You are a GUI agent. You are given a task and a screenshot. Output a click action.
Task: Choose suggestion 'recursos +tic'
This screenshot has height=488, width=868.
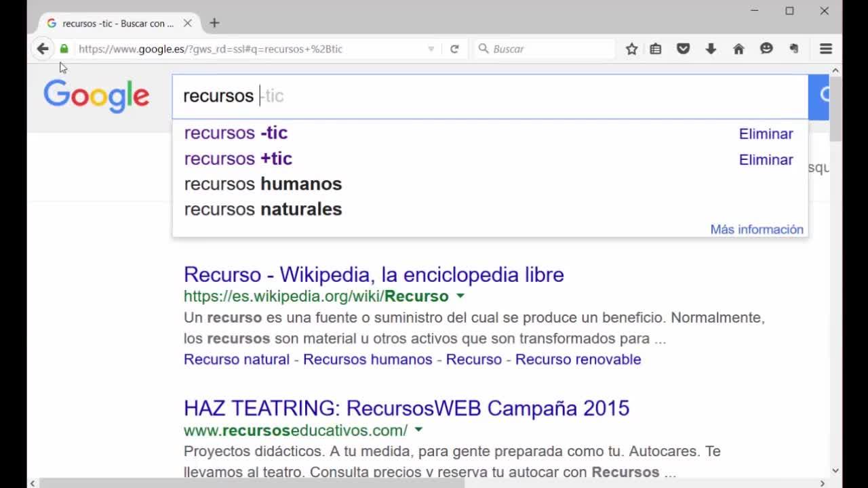pos(238,159)
